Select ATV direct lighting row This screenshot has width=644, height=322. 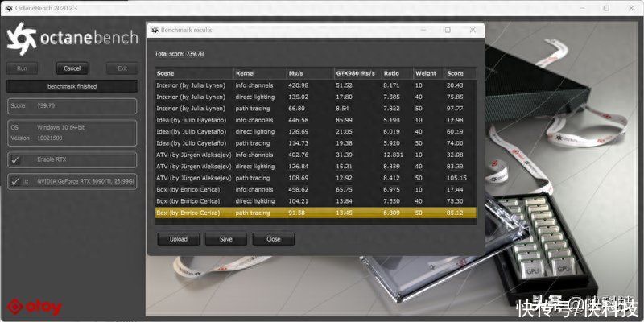(x=316, y=167)
